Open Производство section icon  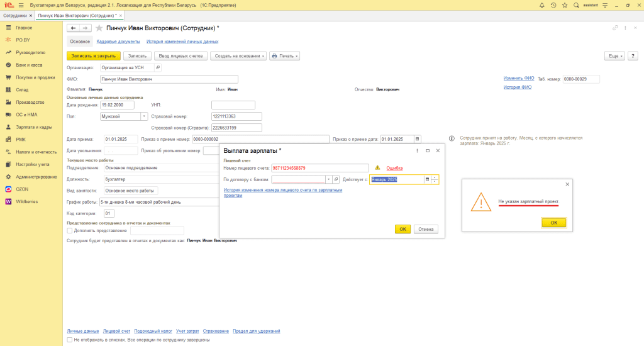tap(8, 102)
